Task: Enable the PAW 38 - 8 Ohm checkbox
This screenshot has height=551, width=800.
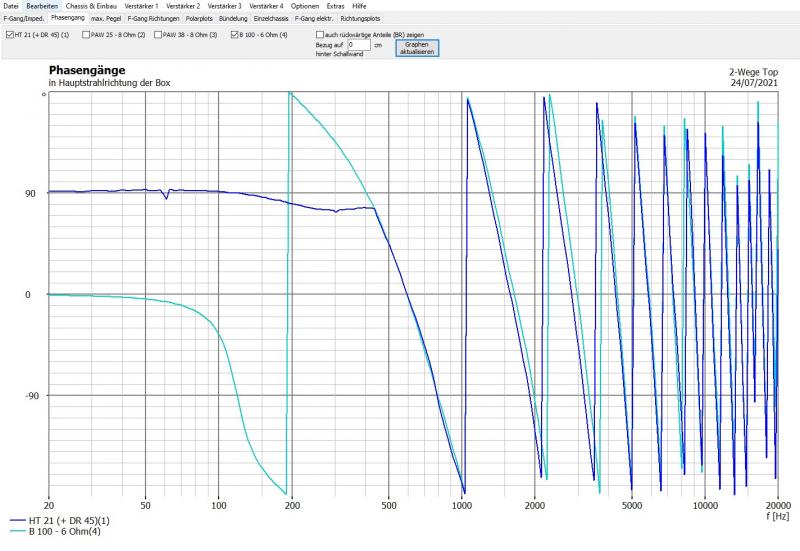Action: [x=159, y=35]
